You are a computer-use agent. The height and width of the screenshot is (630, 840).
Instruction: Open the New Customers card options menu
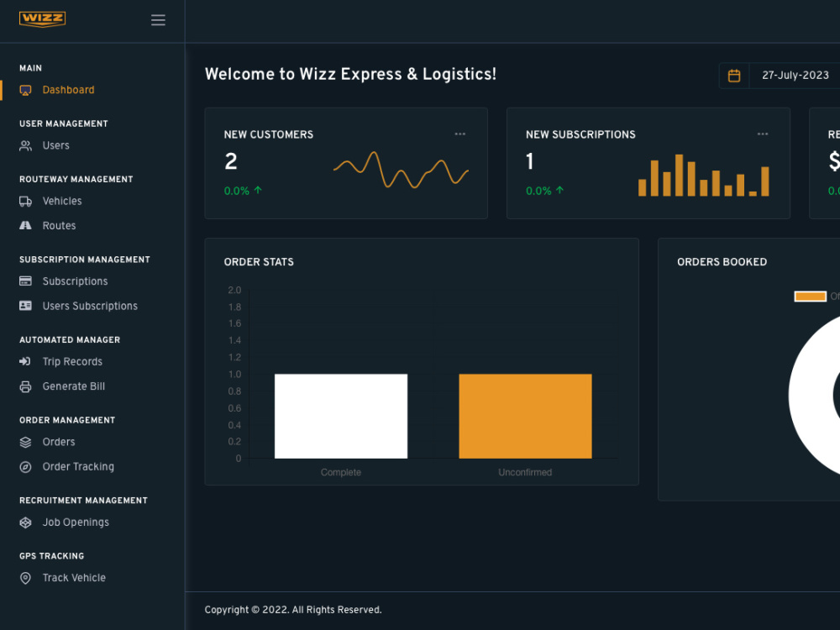point(460,134)
